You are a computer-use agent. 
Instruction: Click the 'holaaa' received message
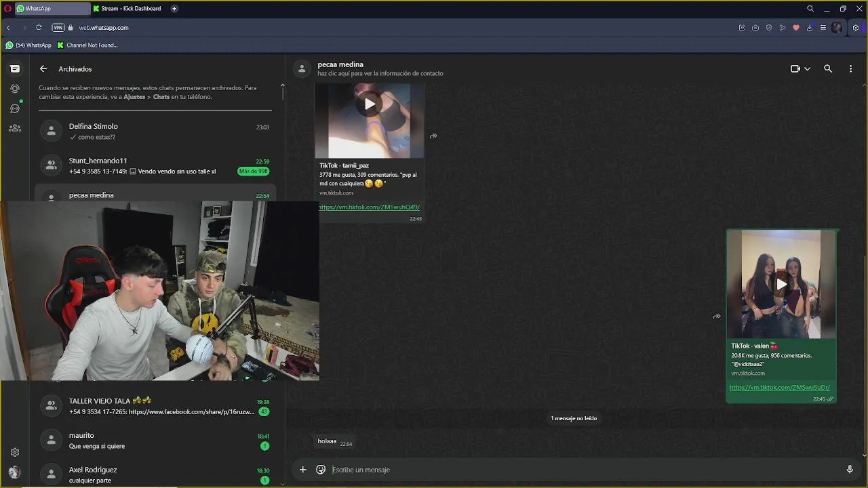pos(335,442)
